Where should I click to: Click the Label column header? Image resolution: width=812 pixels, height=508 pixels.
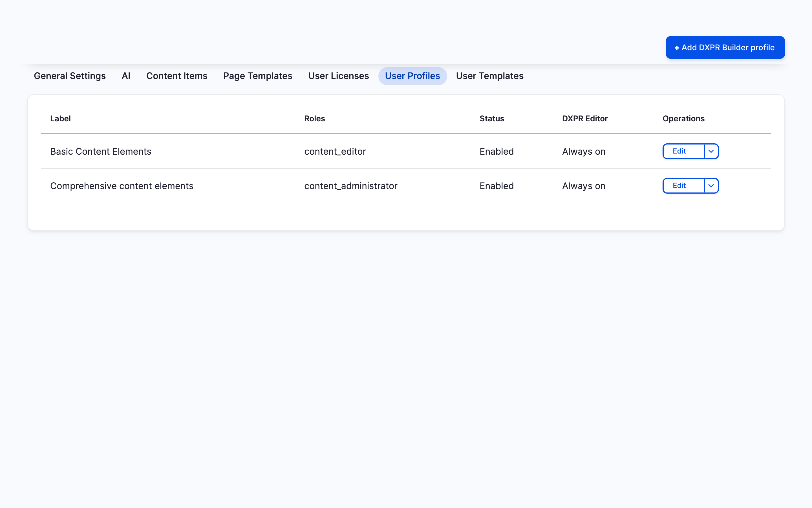coord(60,119)
